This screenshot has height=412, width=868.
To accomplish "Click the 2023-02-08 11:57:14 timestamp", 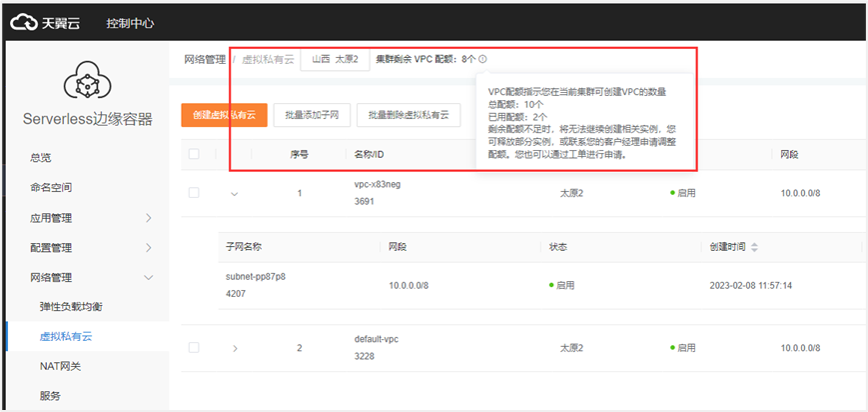I will click(x=753, y=286).
